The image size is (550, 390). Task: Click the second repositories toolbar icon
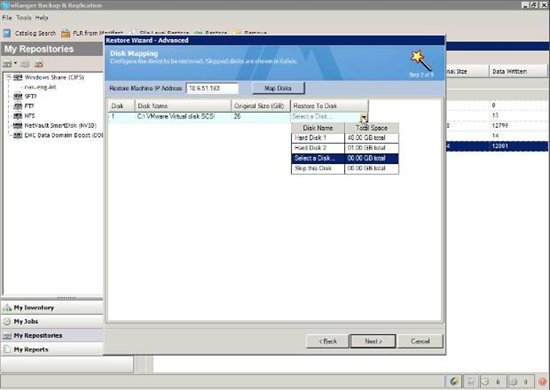(25, 64)
